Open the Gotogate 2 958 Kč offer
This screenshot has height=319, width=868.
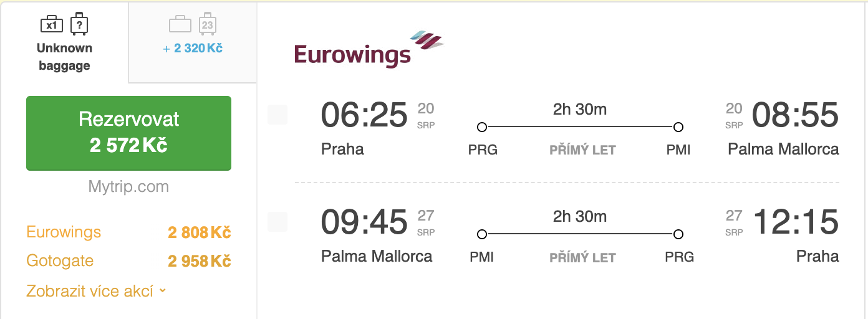(x=128, y=260)
